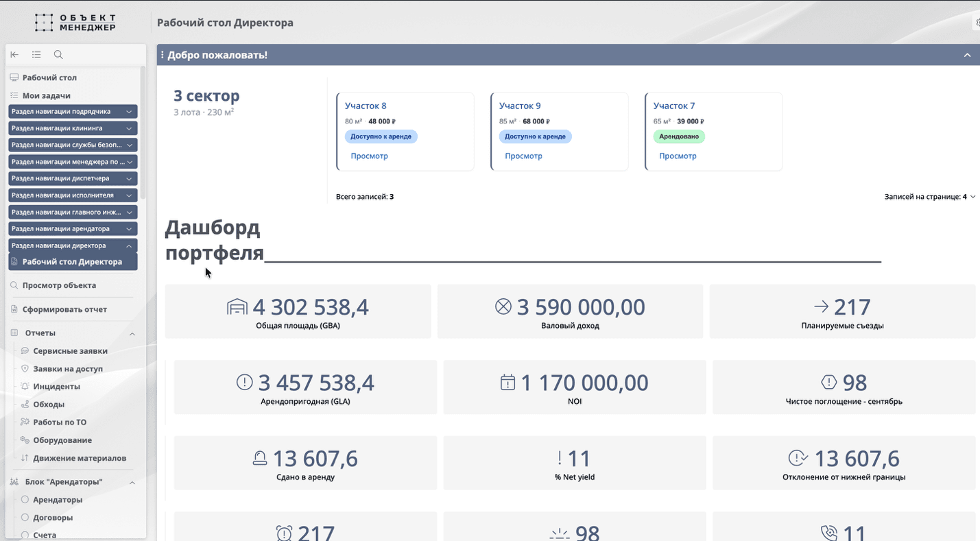Expand Раздел навигации клининга
The width and height of the screenshot is (980, 541).
[73, 128]
